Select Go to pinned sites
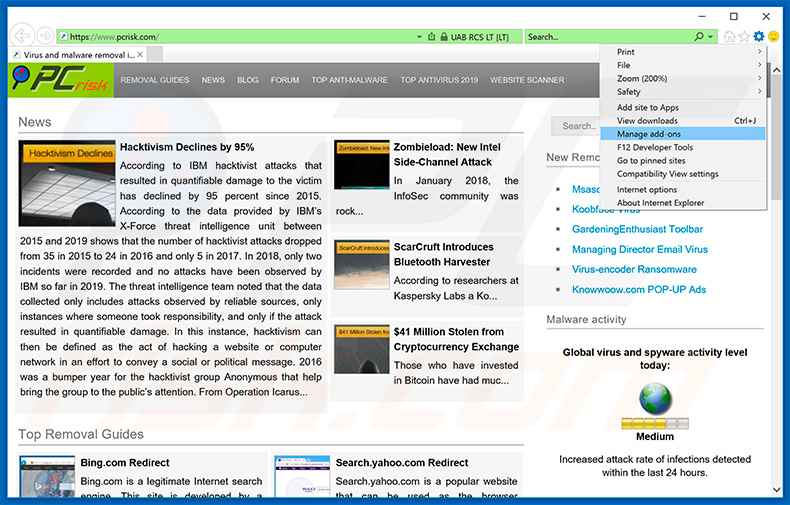Screen dimensions: 790x505 coord(683,160)
